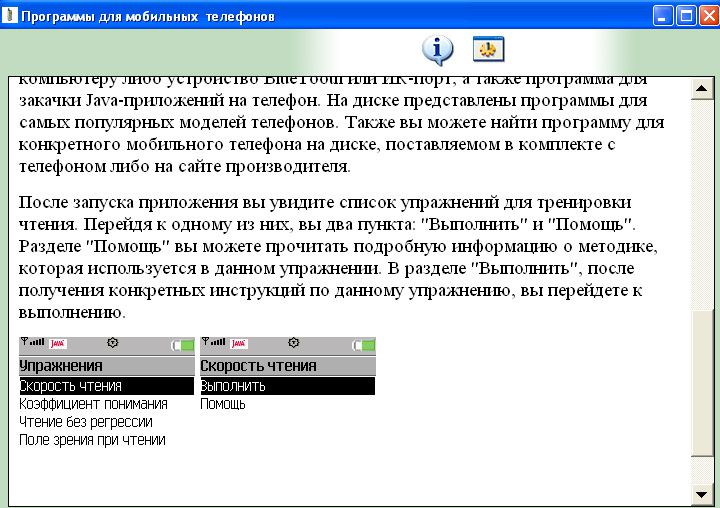The image size is (720, 508).
Task: Click Java icon in left phone screenshot
Action: click(x=58, y=344)
